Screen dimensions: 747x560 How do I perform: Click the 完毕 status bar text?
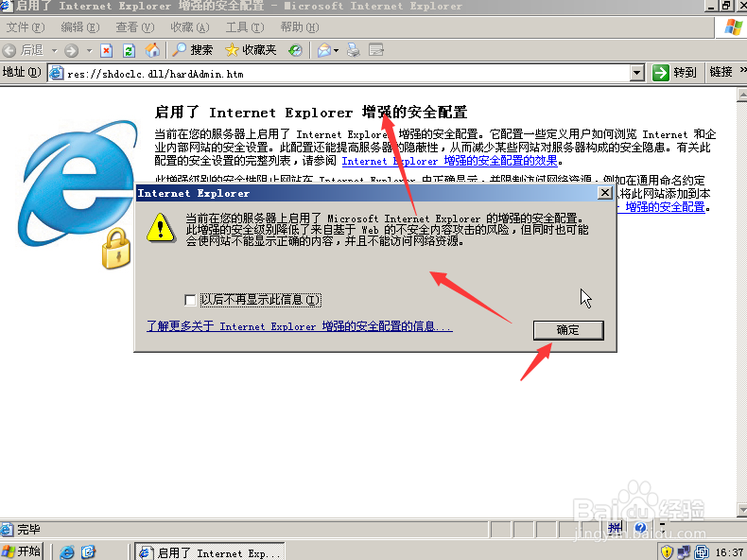click(28, 529)
